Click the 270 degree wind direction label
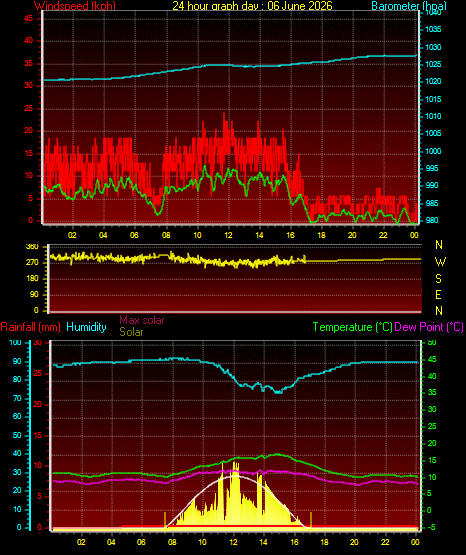The width and height of the screenshot is (466, 555). pos(32,263)
